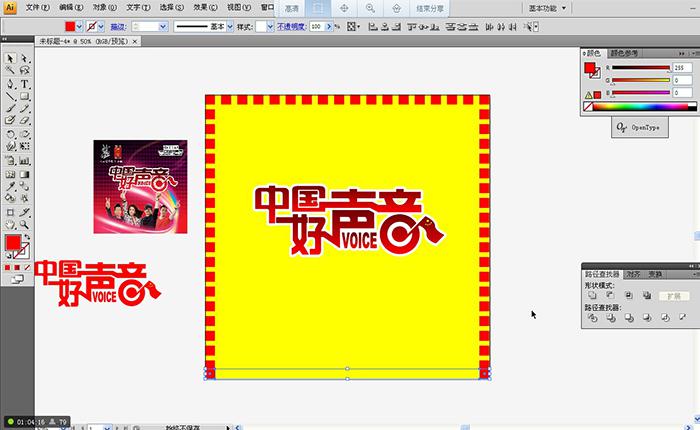The image size is (700, 430).
Task: Pick the Eyedropper tool
Action: tap(10, 186)
